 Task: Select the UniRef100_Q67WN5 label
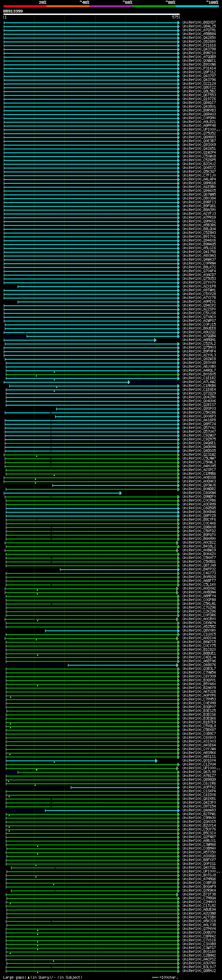(199, 194)
